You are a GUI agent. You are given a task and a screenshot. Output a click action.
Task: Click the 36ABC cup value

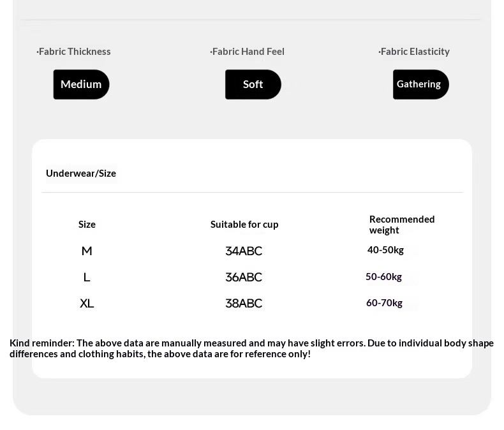pos(244,277)
